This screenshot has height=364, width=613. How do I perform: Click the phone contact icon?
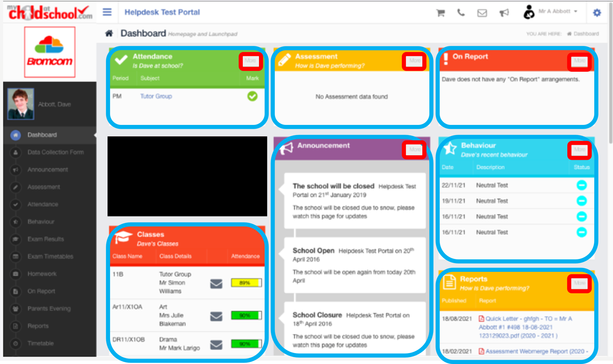tap(461, 13)
